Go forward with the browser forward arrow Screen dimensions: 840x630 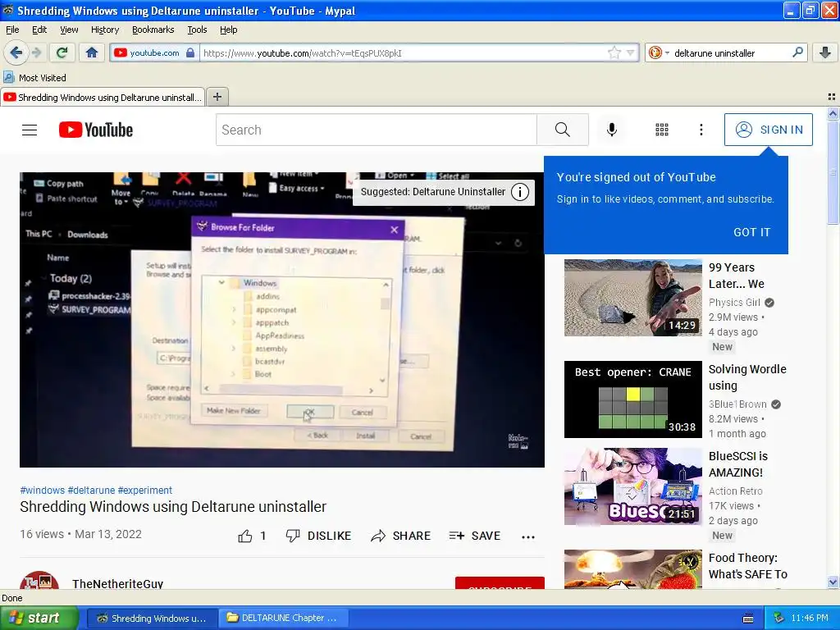36,52
